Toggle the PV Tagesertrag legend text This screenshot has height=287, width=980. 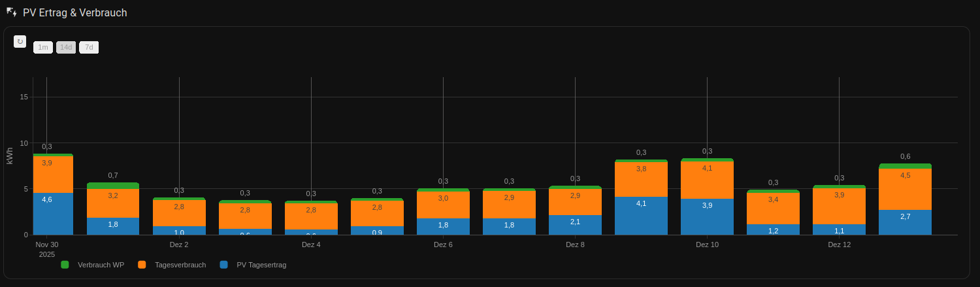pyautogui.click(x=261, y=265)
